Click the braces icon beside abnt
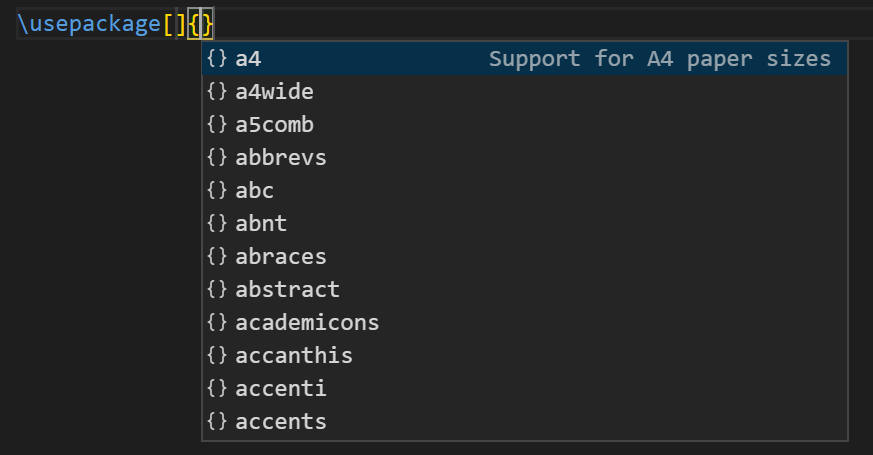The height and width of the screenshot is (455, 873). click(x=217, y=224)
